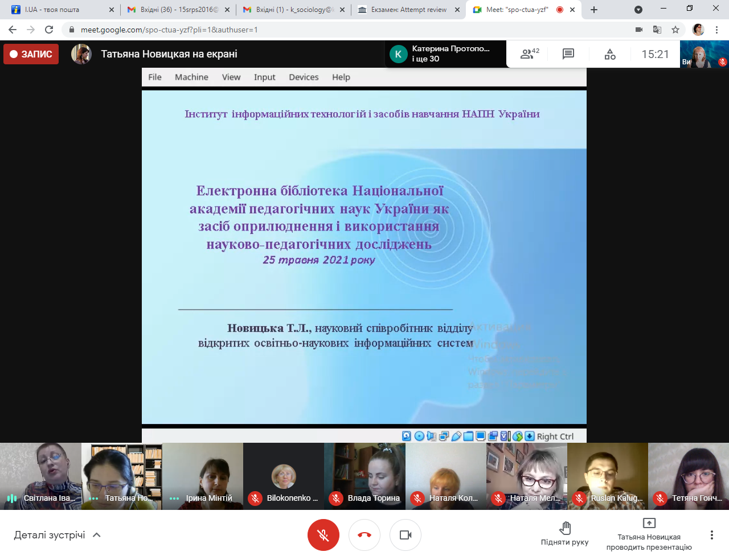
Task: Reload the Meet page
Action: point(49,30)
